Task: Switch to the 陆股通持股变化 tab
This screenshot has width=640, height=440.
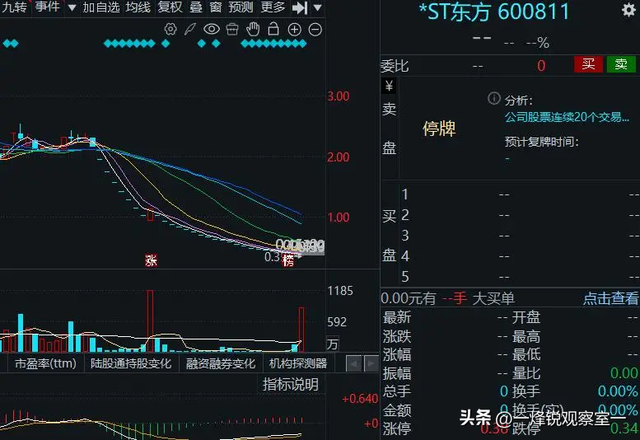Action: coord(131,363)
